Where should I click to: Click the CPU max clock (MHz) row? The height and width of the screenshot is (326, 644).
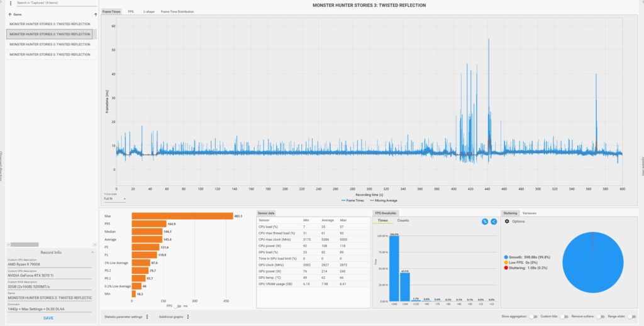click(313, 239)
